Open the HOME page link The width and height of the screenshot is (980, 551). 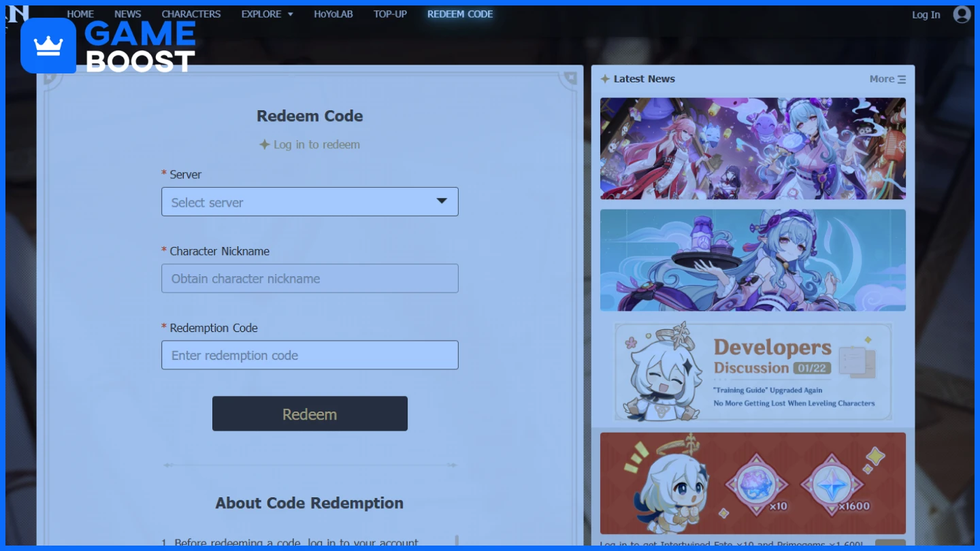pos(80,14)
